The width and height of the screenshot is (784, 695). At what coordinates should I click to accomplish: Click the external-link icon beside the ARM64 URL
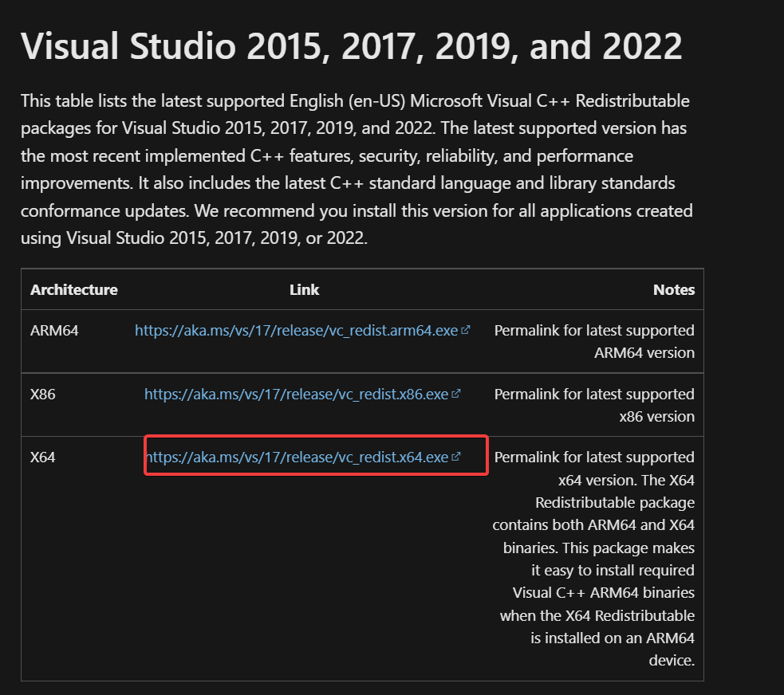click(467, 328)
